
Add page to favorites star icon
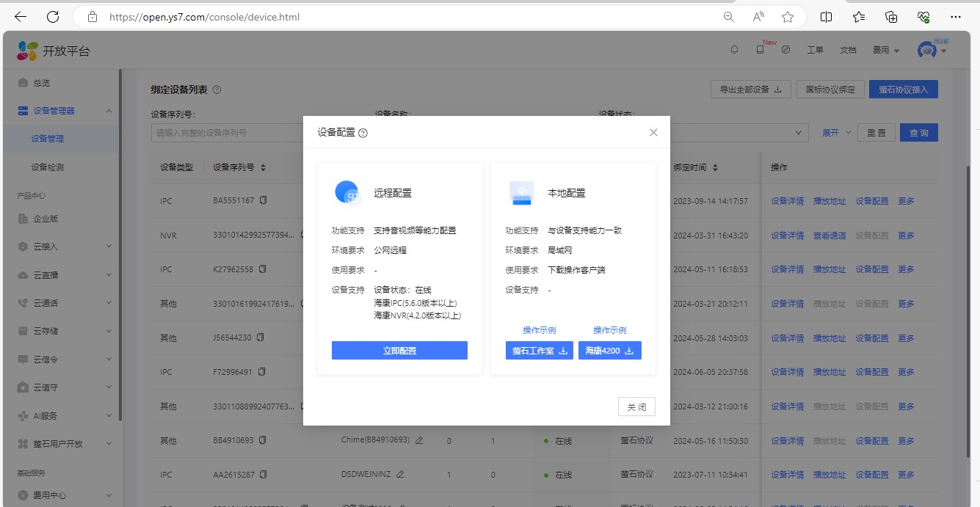pos(788,16)
